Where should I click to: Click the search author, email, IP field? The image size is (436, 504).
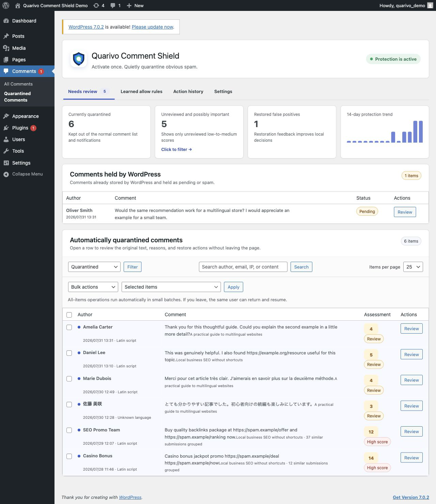[x=243, y=267]
